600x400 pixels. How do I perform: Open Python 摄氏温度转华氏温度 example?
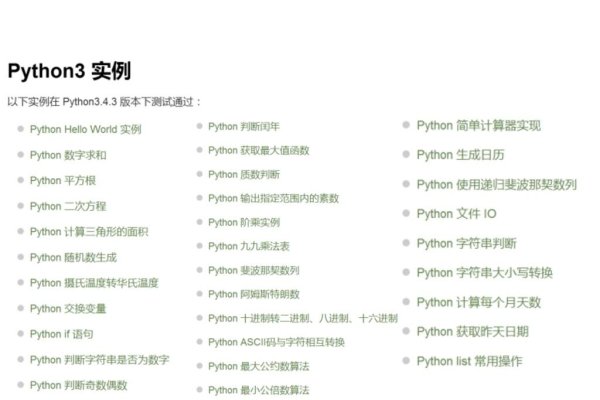tap(94, 283)
